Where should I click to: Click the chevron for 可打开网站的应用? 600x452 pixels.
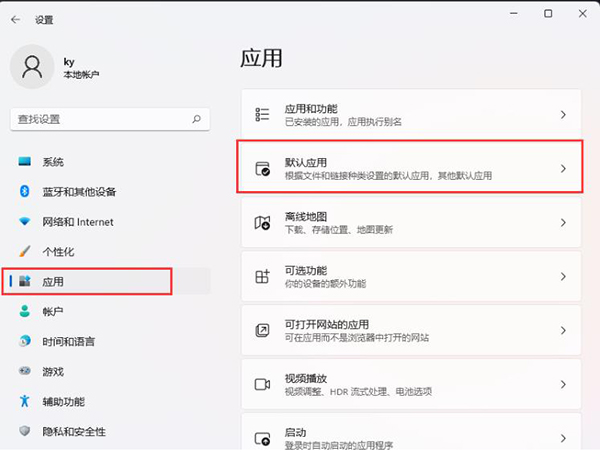[563, 330]
